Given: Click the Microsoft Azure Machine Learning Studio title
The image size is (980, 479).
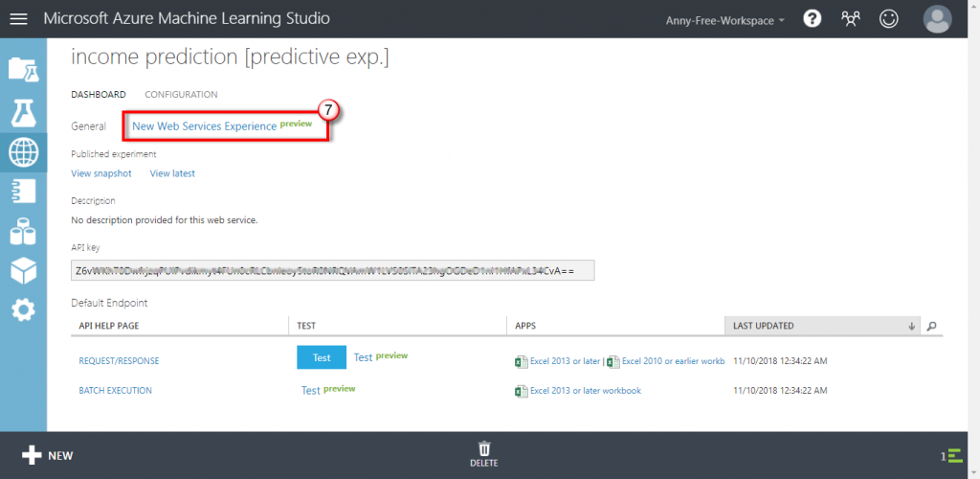Looking at the screenshot, I should [x=187, y=19].
